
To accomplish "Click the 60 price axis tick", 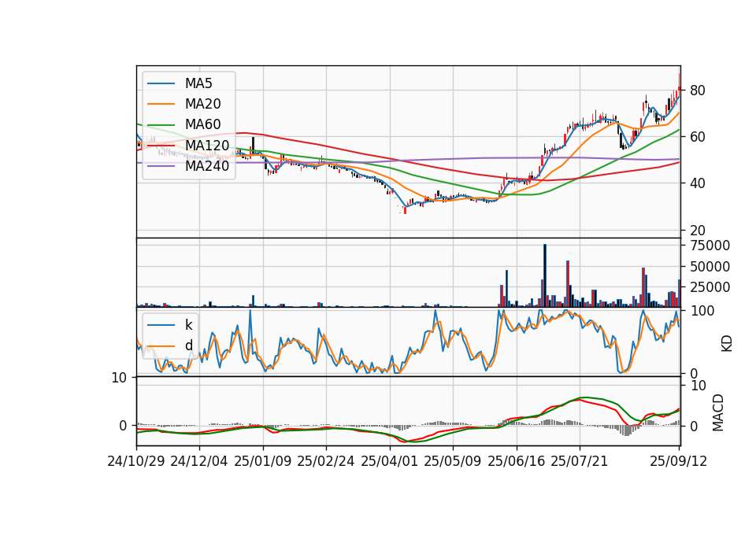I will point(697,137).
